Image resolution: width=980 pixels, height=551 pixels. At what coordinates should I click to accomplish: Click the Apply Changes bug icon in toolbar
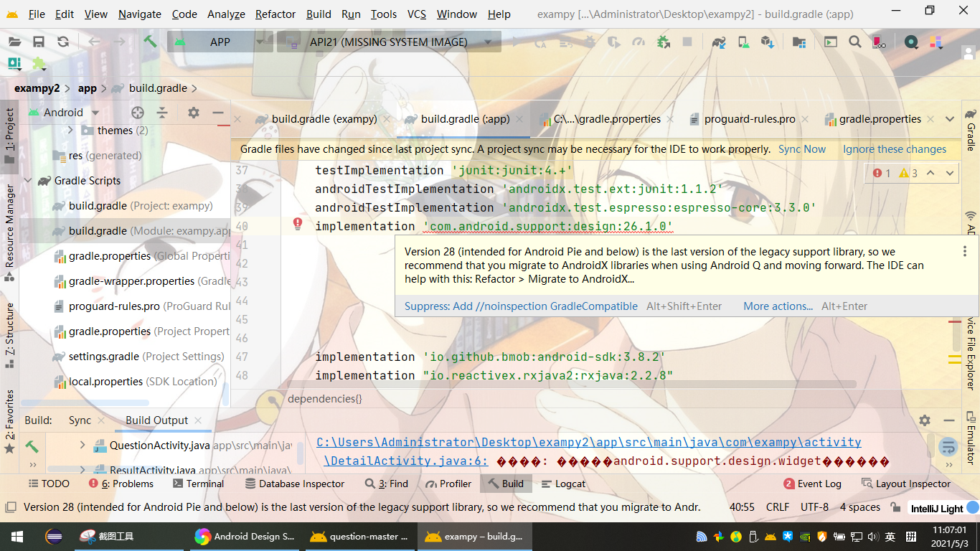[664, 42]
